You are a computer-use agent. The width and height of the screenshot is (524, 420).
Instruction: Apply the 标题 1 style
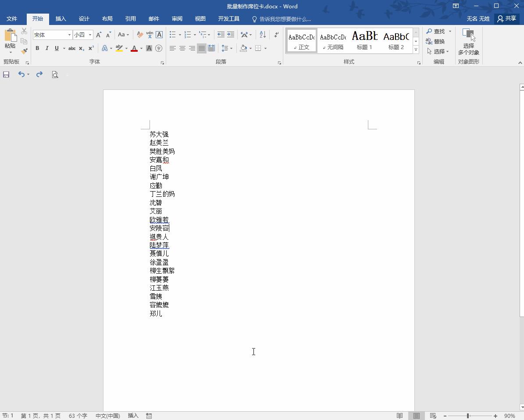pos(364,39)
